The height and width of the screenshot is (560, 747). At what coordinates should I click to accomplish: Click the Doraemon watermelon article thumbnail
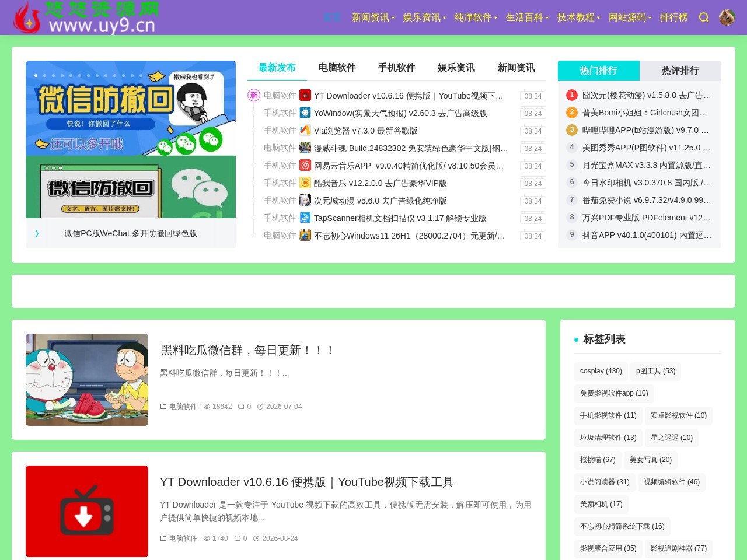87,380
